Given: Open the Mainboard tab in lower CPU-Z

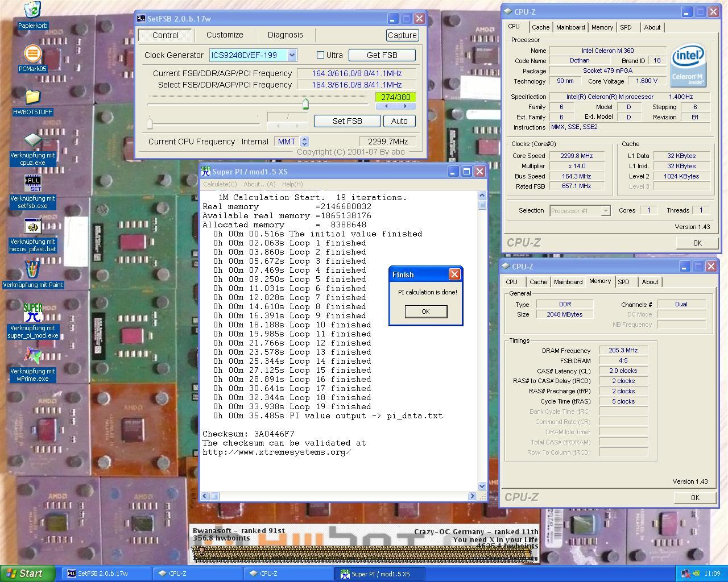Looking at the screenshot, I should coord(568,282).
